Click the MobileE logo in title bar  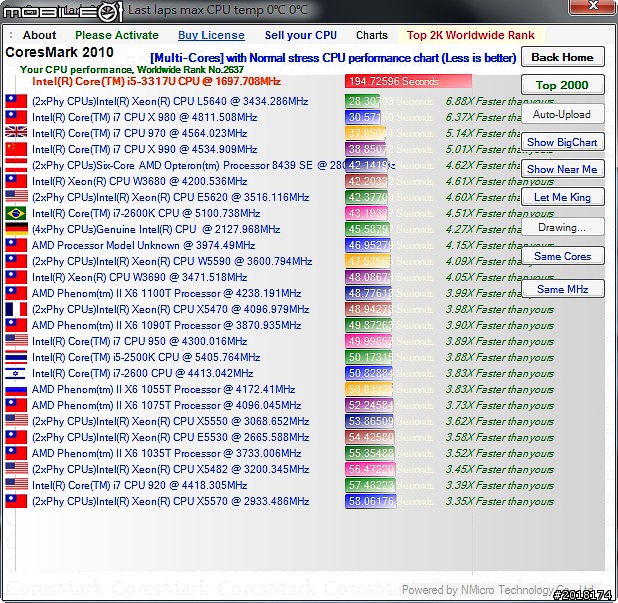62,12
